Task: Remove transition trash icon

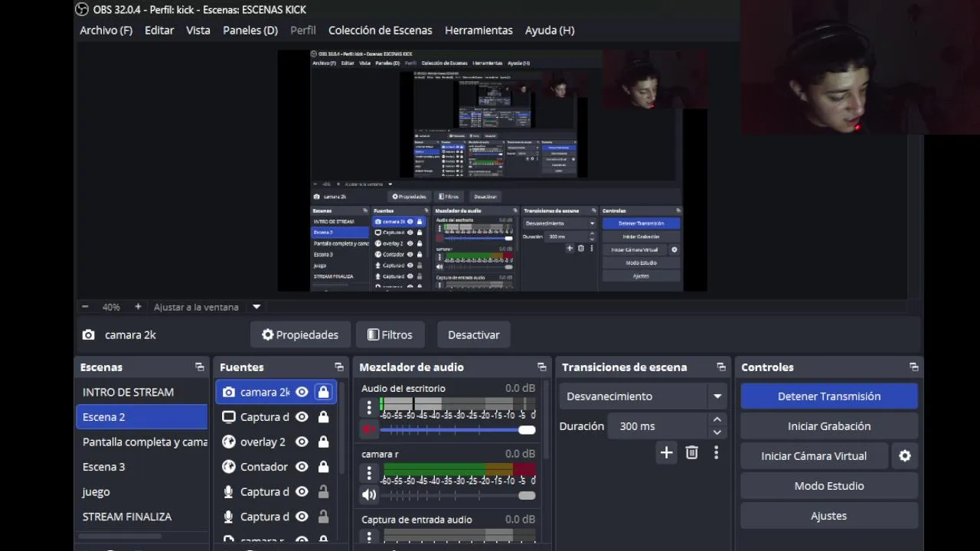Action: click(691, 453)
